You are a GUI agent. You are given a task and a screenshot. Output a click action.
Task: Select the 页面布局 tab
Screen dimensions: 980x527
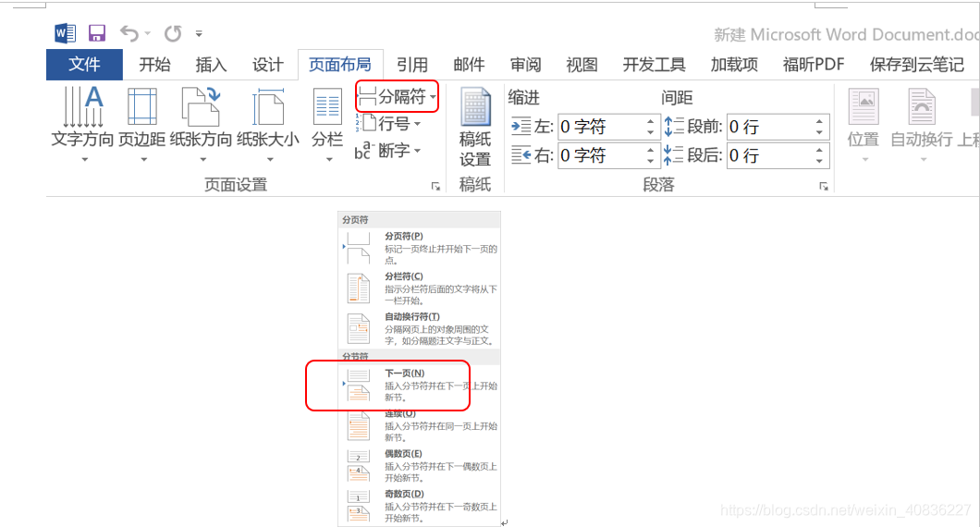tap(340, 65)
